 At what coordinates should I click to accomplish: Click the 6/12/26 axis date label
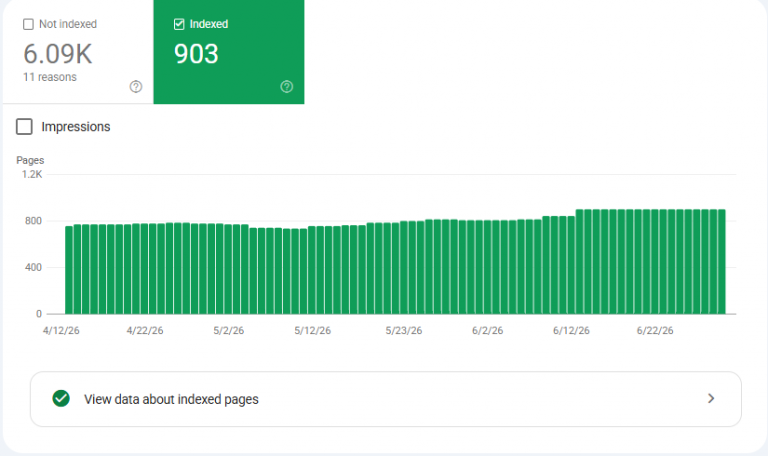coord(571,331)
